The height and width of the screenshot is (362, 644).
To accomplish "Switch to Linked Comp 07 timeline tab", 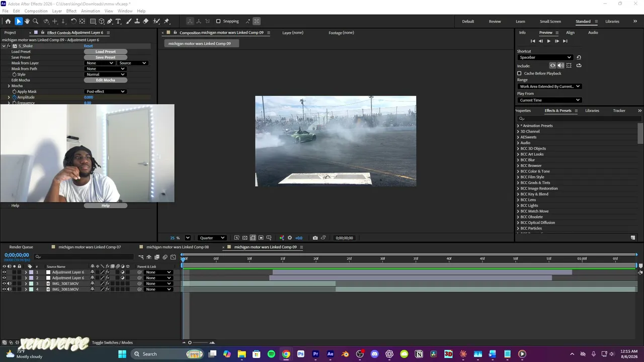I will (90, 247).
